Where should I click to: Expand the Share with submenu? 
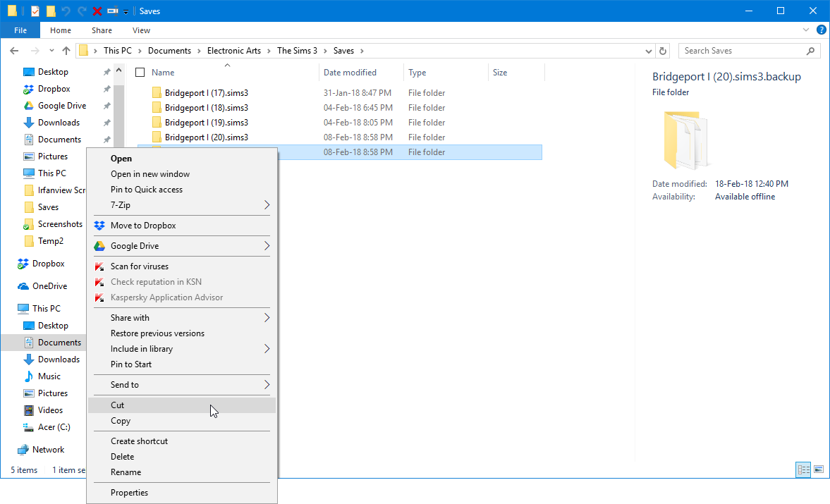point(182,318)
